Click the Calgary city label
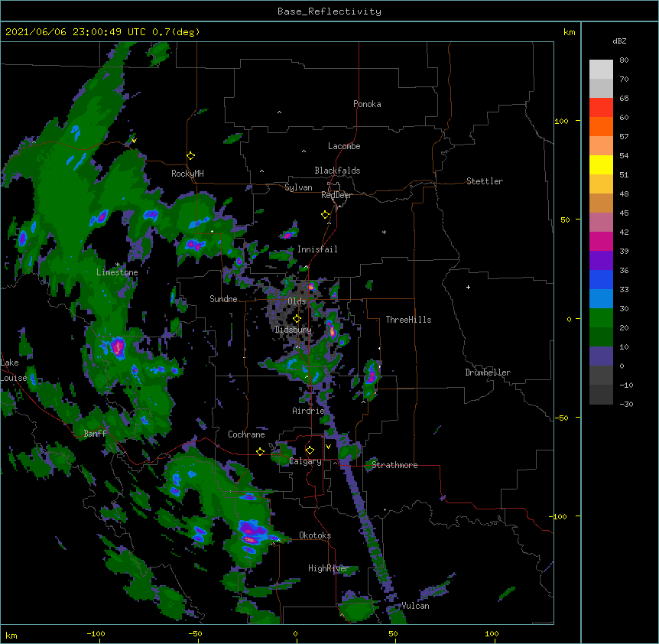The image size is (659, 644). [306, 461]
